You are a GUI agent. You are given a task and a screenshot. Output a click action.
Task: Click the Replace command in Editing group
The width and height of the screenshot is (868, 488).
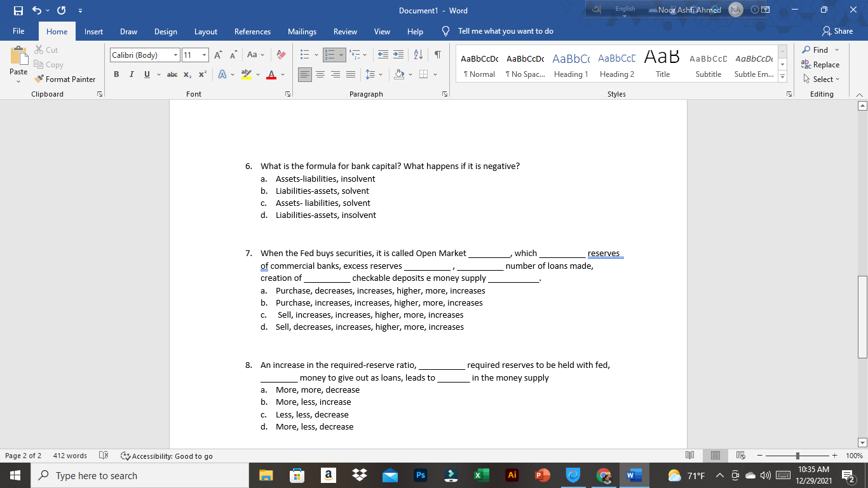pyautogui.click(x=822, y=64)
